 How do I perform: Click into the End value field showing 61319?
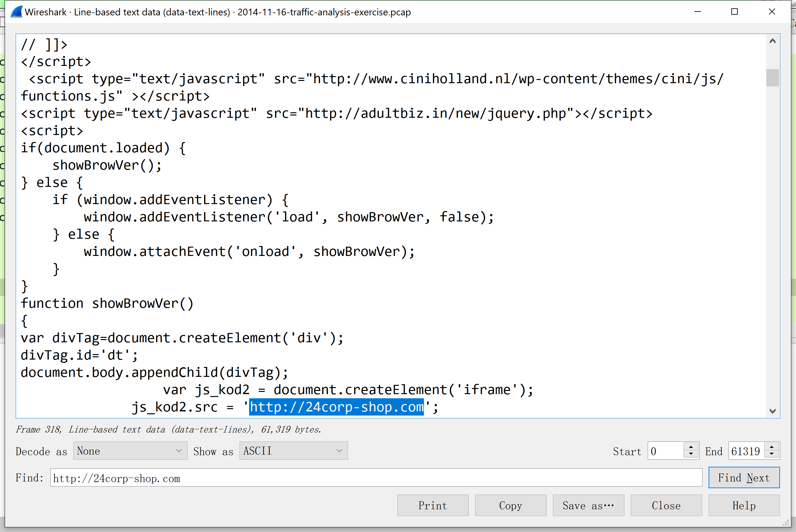click(x=746, y=451)
